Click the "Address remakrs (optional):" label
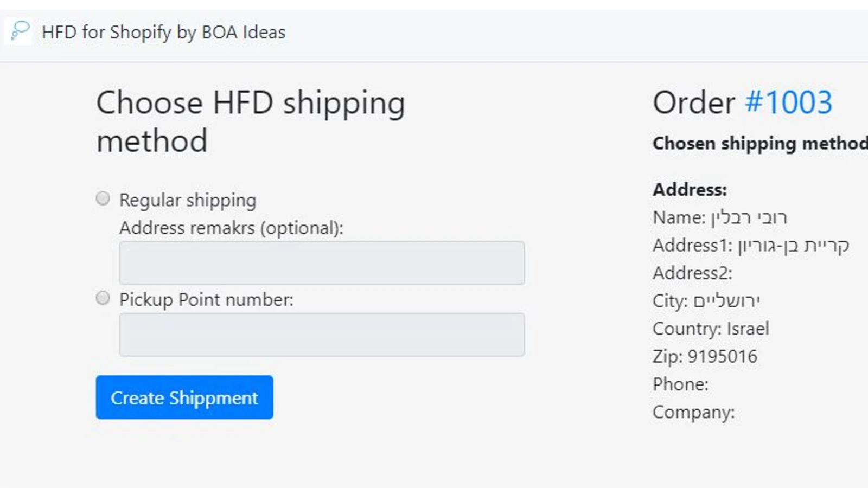Viewport: 868px width, 488px height. click(231, 228)
